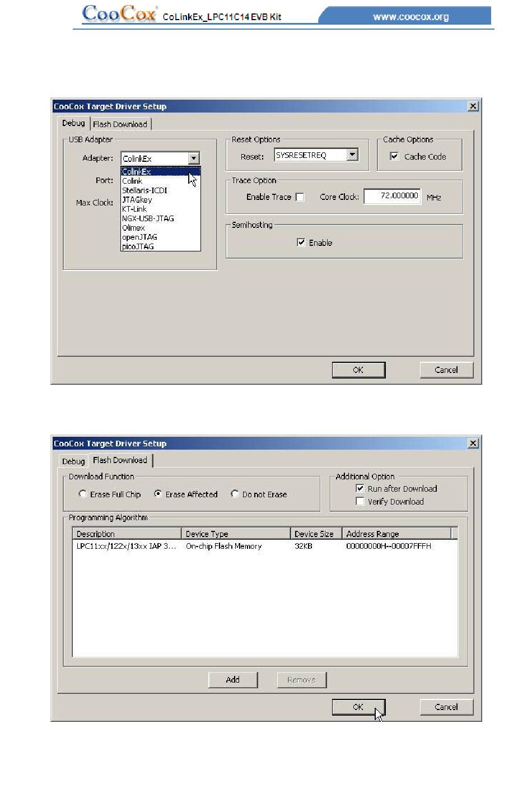This screenshot has width=532, height=789.
Task: Select Erase Full Chip radio button
Action: coord(83,494)
